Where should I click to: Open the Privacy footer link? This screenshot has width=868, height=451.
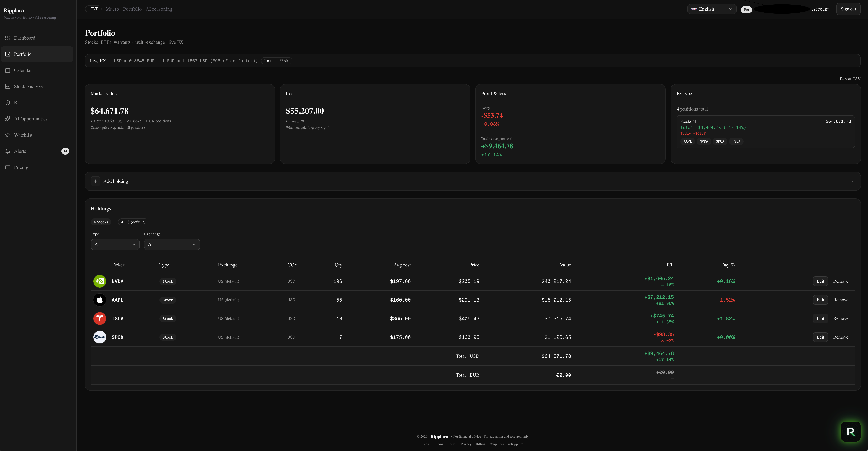tap(466, 444)
